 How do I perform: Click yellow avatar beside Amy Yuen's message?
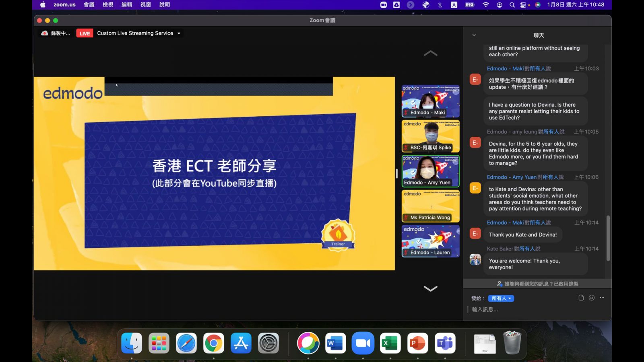475,188
